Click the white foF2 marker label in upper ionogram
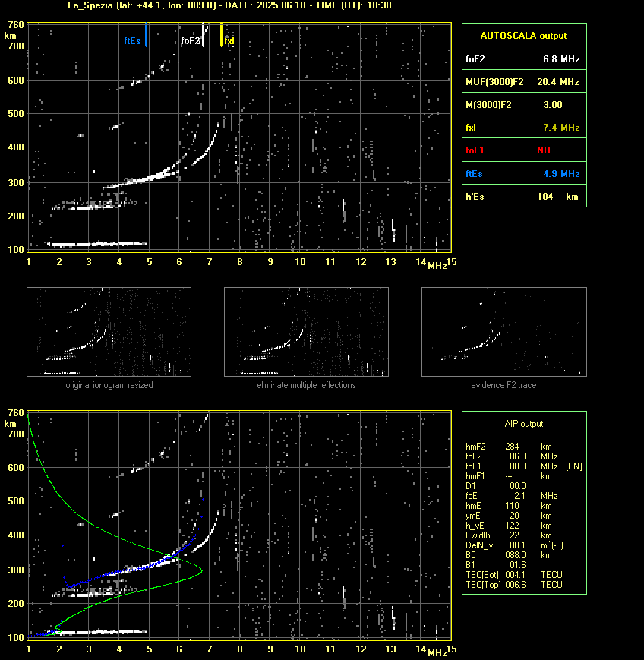The height and width of the screenshot is (660, 644). click(x=191, y=41)
